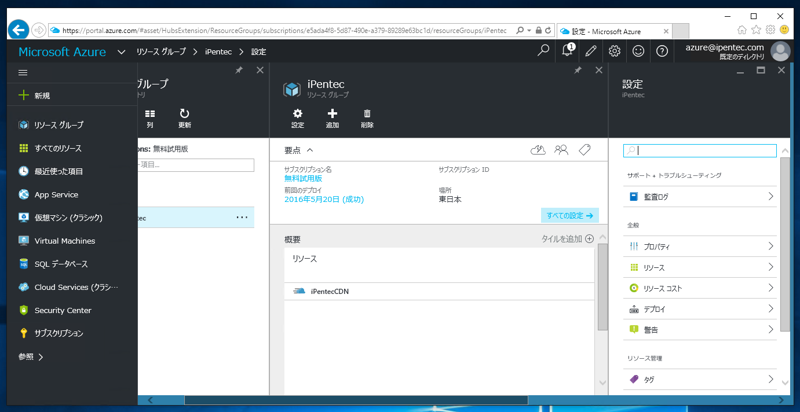Pin the resource groups list blade

[239, 71]
